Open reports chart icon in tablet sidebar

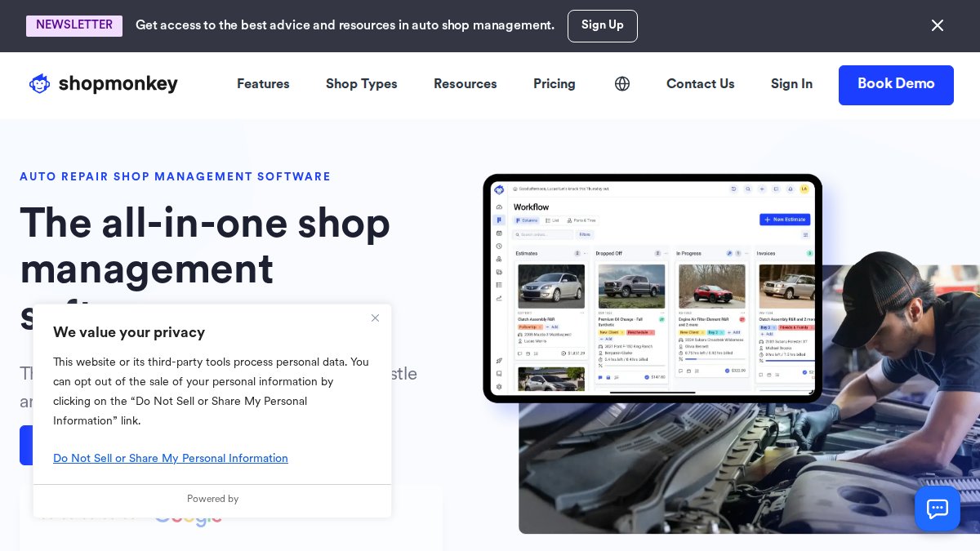tap(499, 298)
